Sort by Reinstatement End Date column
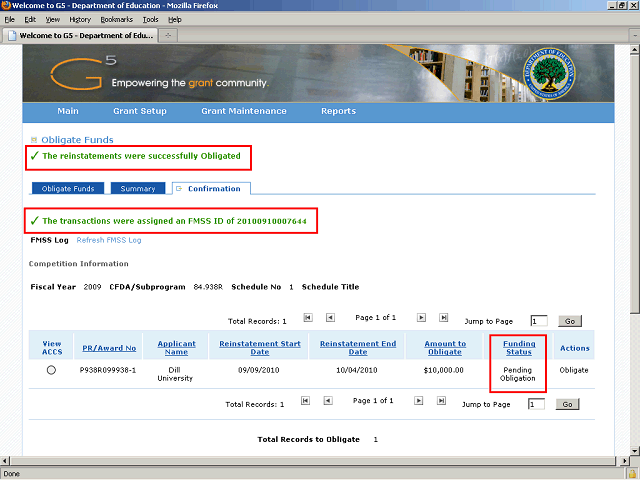 [x=358, y=348]
